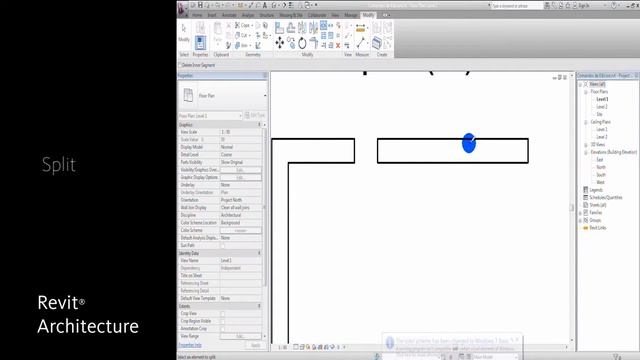Open the Properties help link

pyautogui.click(x=190, y=345)
